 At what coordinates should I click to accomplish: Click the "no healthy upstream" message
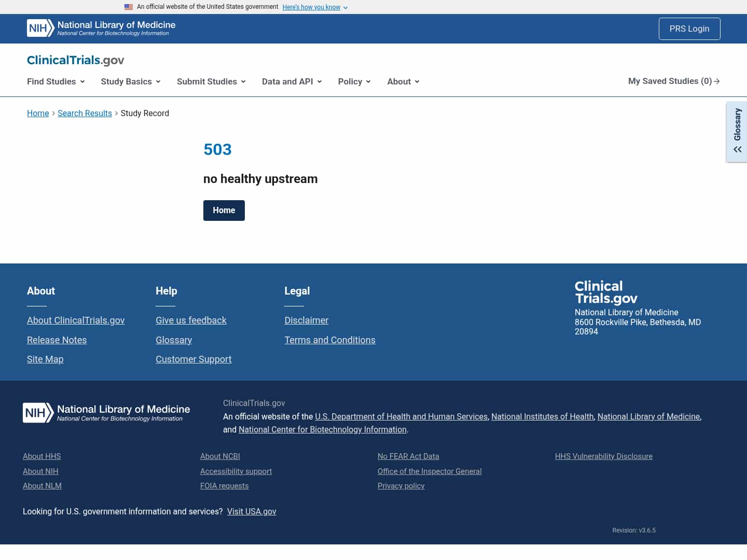(260, 179)
